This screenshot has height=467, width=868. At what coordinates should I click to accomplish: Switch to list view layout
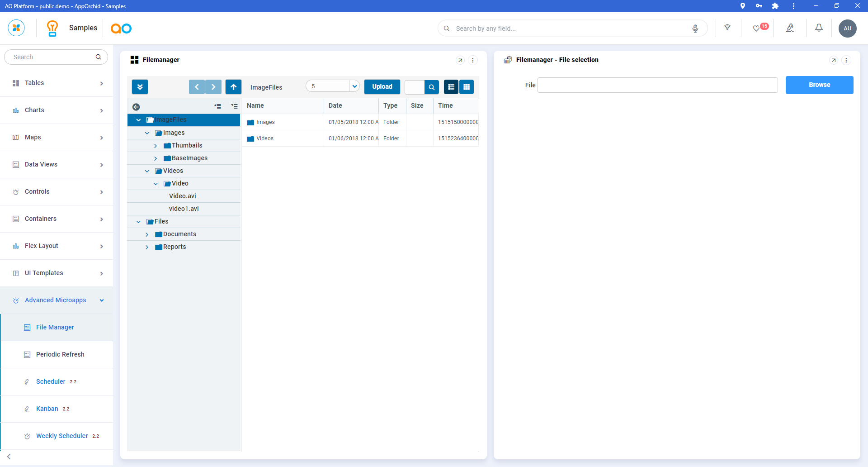(451, 87)
